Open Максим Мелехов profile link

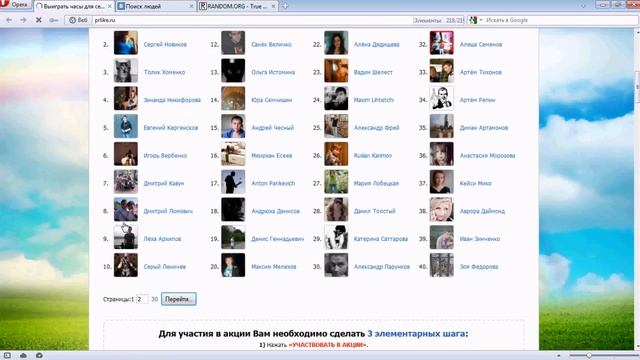[x=273, y=267]
